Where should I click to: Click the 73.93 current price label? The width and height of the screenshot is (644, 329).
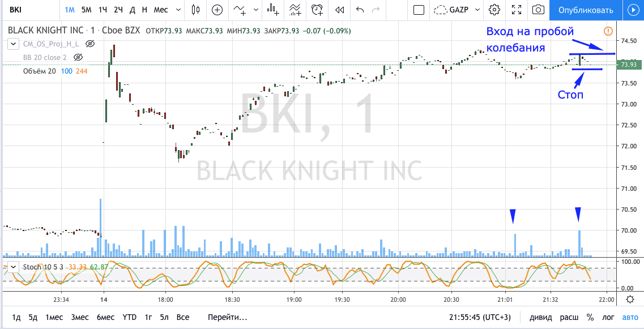pyautogui.click(x=629, y=65)
